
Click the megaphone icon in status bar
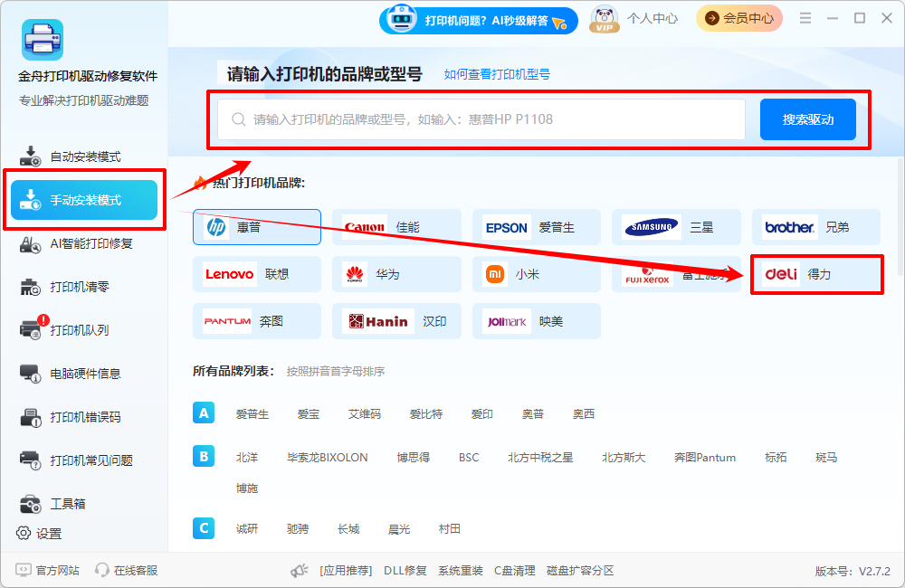299,571
